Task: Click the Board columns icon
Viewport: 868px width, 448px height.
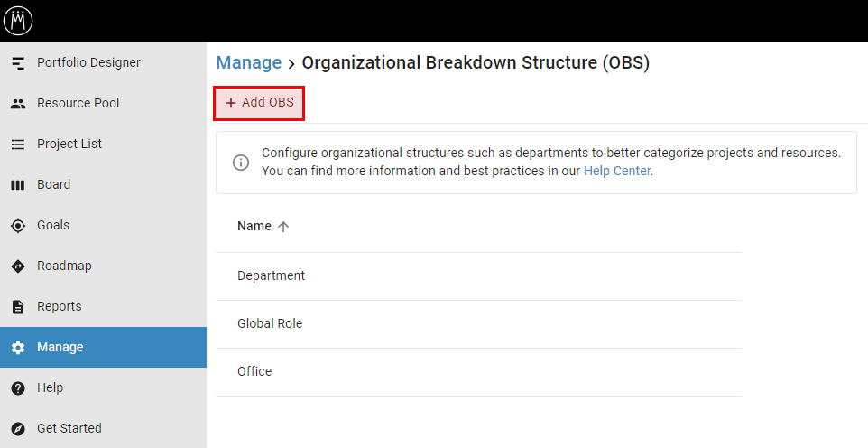Action: 18,185
